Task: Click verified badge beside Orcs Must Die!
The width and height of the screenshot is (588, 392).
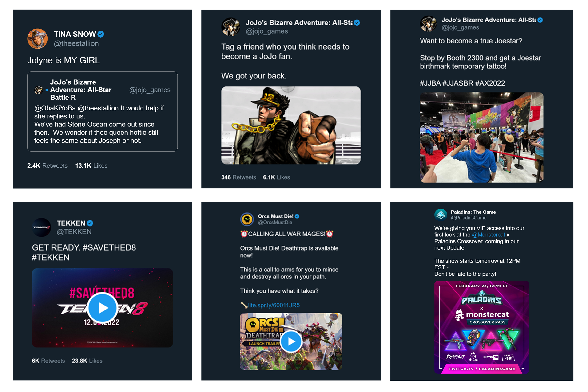Action: tap(297, 216)
